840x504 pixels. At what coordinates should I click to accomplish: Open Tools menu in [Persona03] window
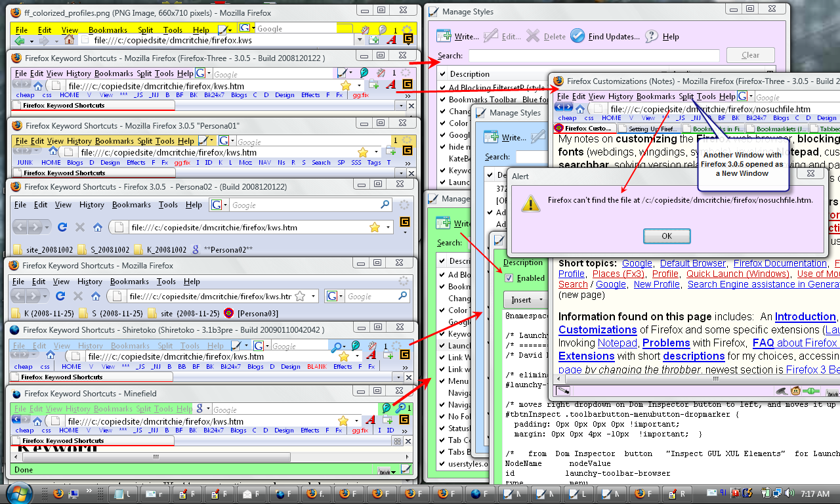click(x=166, y=282)
